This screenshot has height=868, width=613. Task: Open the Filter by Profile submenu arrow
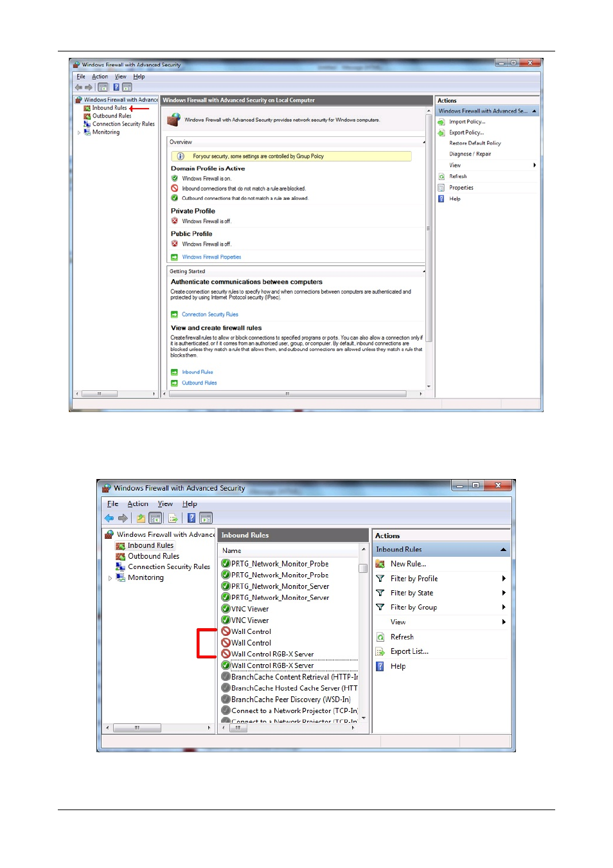pos(504,579)
